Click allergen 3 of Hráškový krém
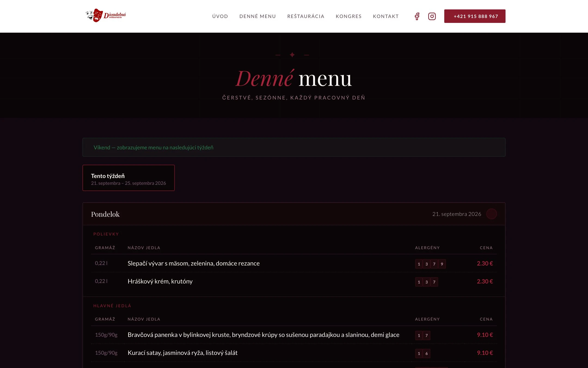This screenshot has width=588, height=368. (427, 282)
